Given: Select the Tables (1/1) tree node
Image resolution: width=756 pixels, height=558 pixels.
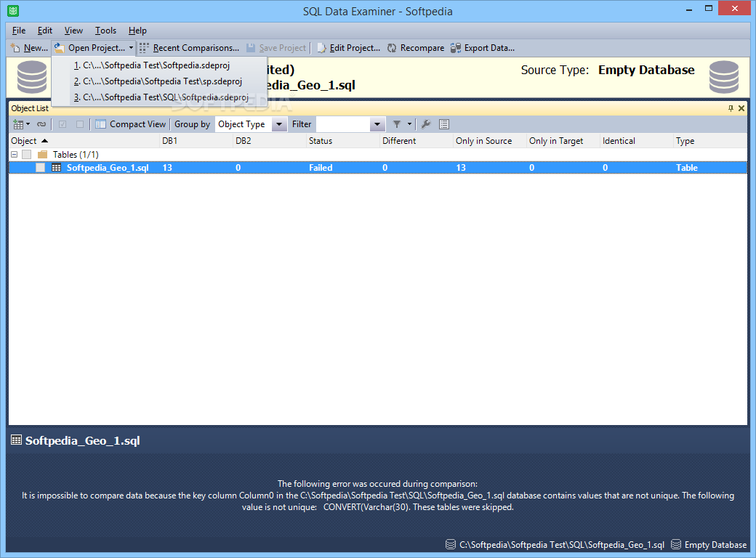Looking at the screenshot, I should point(76,155).
